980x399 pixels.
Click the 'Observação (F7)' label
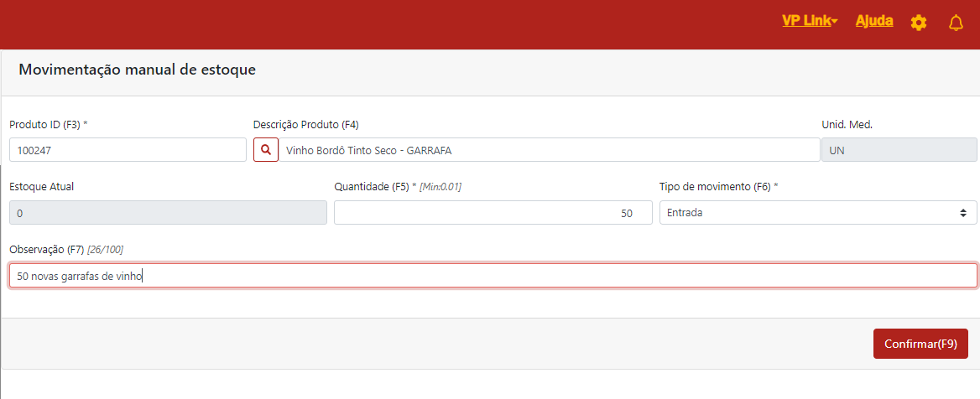click(47, 250)
